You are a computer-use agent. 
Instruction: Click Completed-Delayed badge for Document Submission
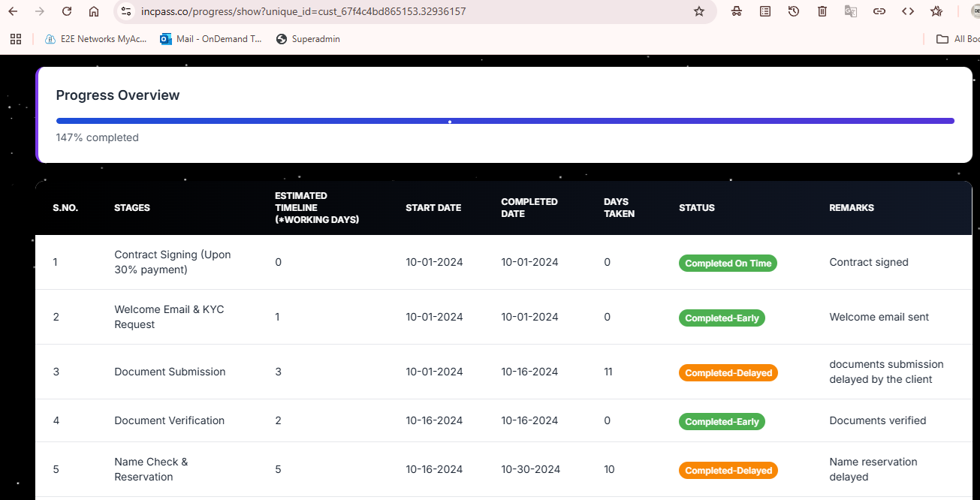728,373
